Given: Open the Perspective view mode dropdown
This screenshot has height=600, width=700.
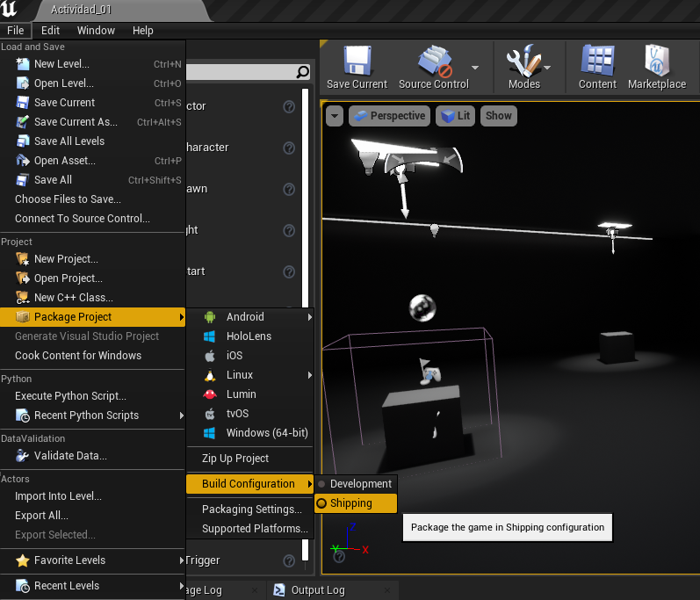Looking at the screenshot, I should click(x=389, y=116).
